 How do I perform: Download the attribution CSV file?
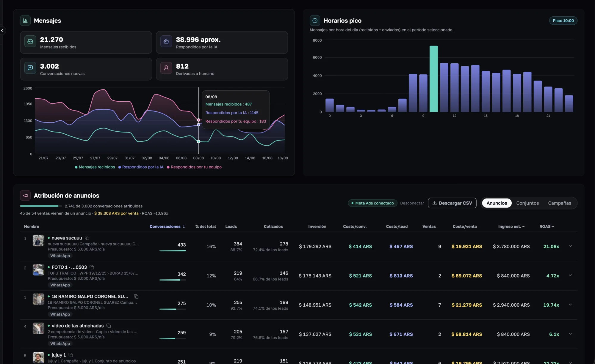(x=452, y=203)
